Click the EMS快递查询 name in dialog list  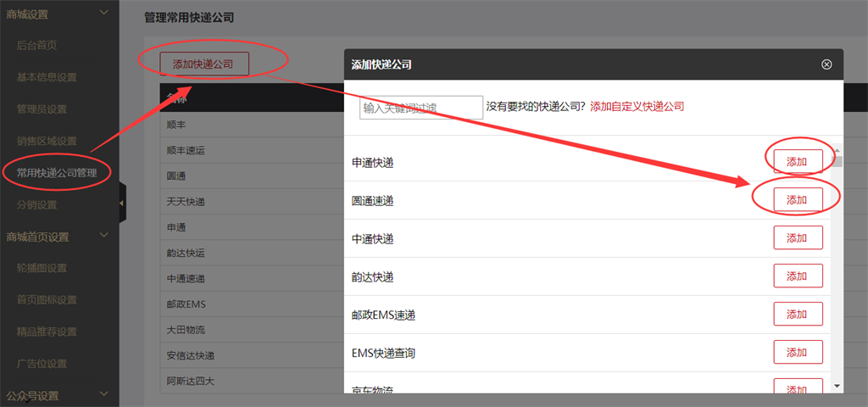point(383,354)
